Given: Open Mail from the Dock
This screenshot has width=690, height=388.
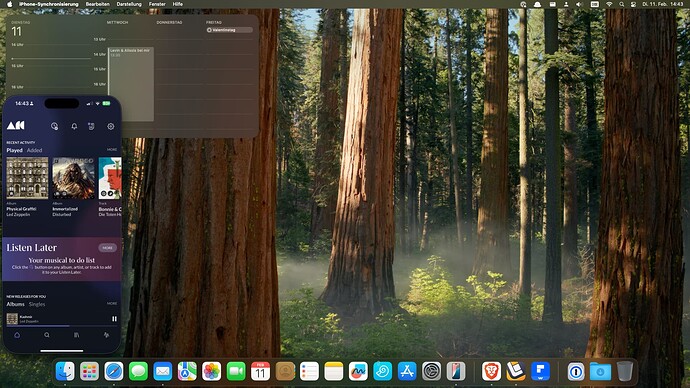Looking at the screenshot, I should 163,372.
